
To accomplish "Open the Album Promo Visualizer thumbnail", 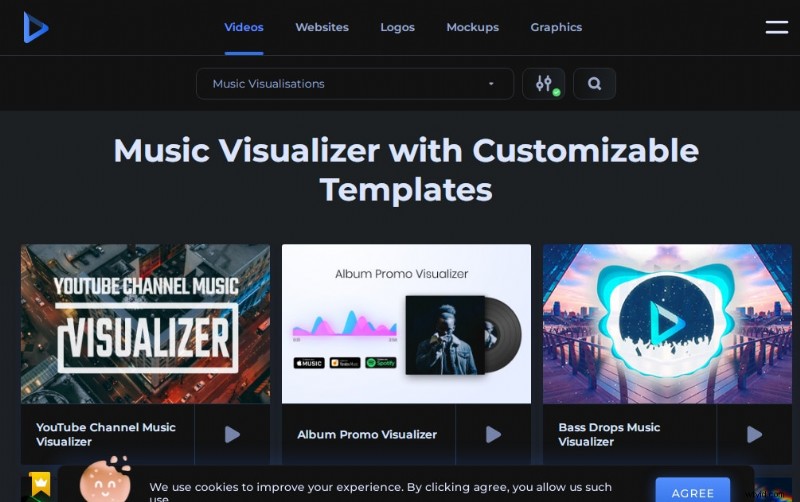I will coord(406,324).
